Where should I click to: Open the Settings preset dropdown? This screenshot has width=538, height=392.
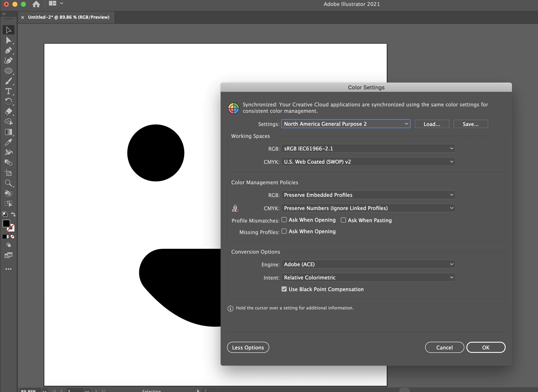point(345,124)
